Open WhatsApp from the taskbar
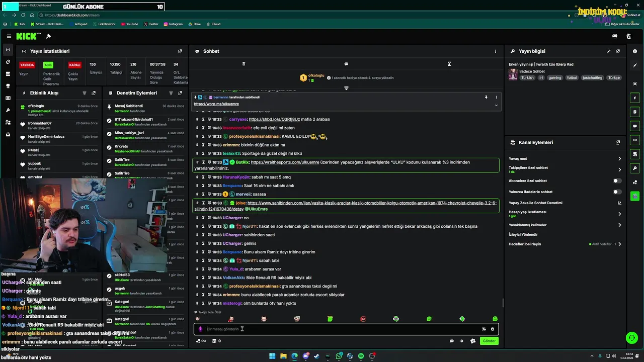The width and height of the screenshot is (644, 362). pos(339,356)
